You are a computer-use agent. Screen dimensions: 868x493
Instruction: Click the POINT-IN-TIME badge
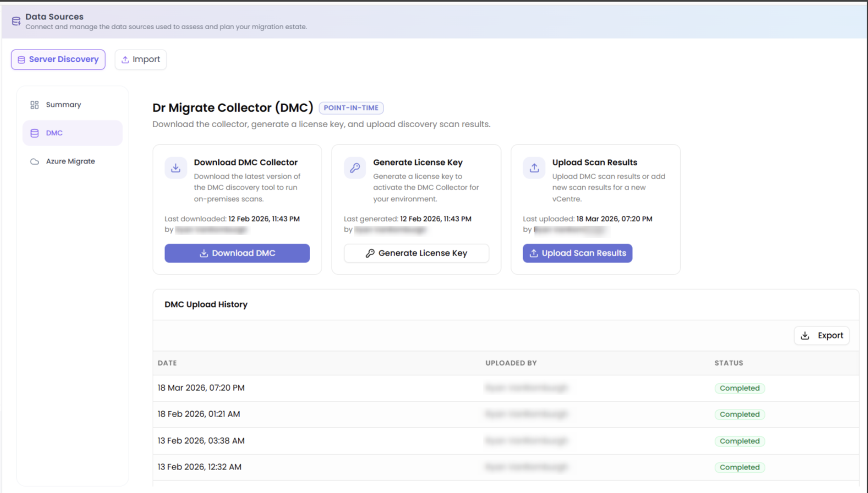click(351, 108)
